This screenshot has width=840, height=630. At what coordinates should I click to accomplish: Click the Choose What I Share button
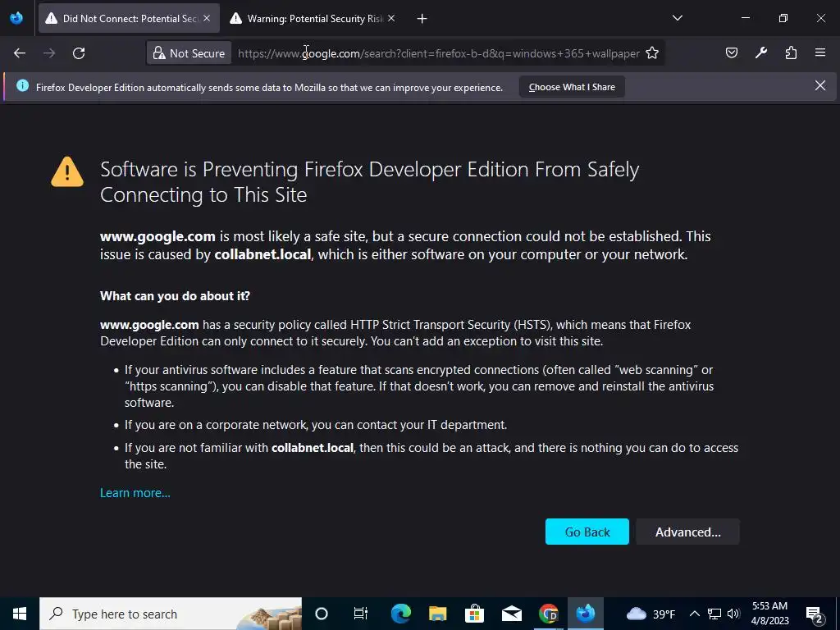tap(572, 87)
